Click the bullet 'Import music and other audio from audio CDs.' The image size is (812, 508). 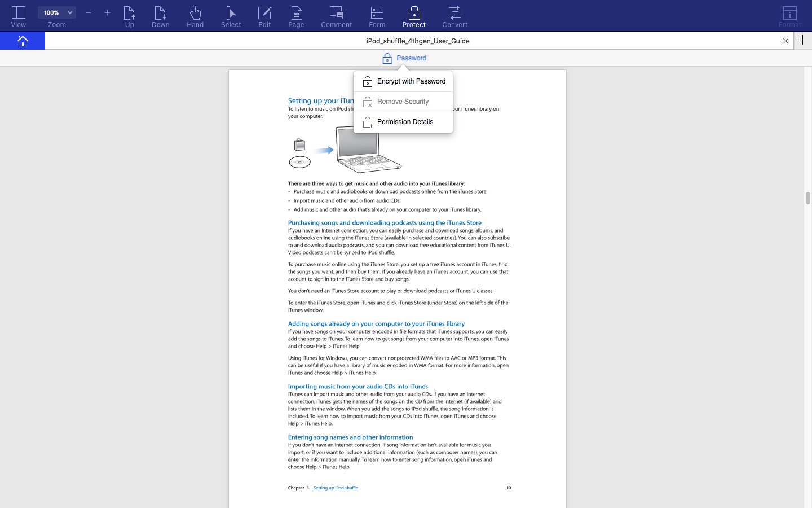pos(347,200)
